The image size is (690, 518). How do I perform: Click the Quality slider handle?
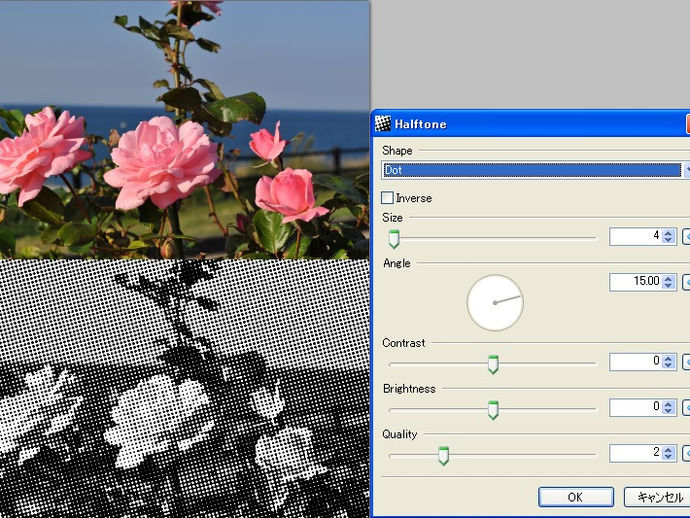point(444,456)
